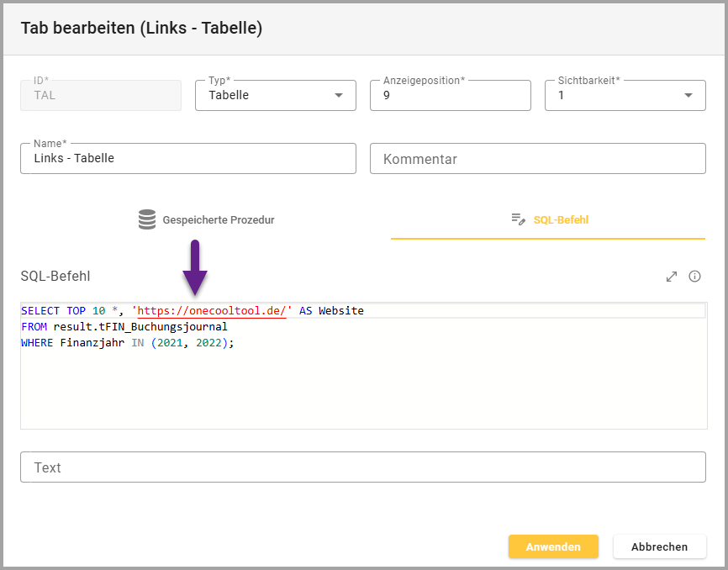Click the database icon for Gespeicherte Prozedur
Viewport: 728px width, 570px height.
[x=147, y=219]
